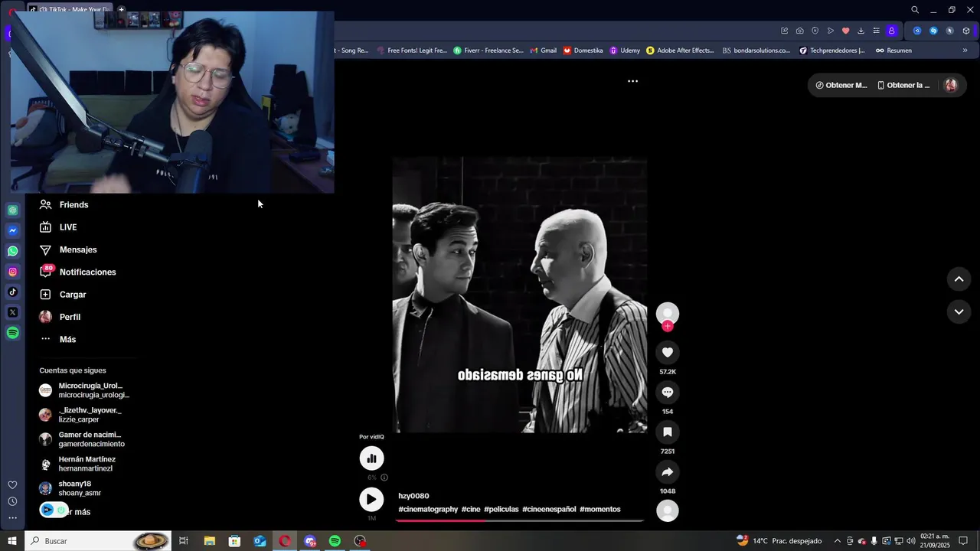Click the red heart icon in address bar
Viewport: 980px width, 551px height.
[845, 31]
